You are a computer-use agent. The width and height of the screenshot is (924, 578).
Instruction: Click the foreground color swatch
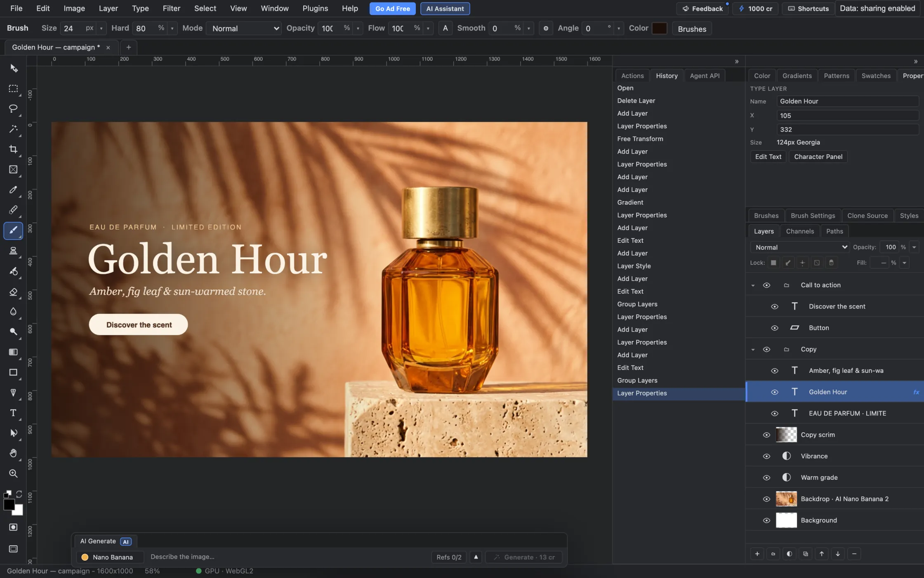(x=9, y=505)
